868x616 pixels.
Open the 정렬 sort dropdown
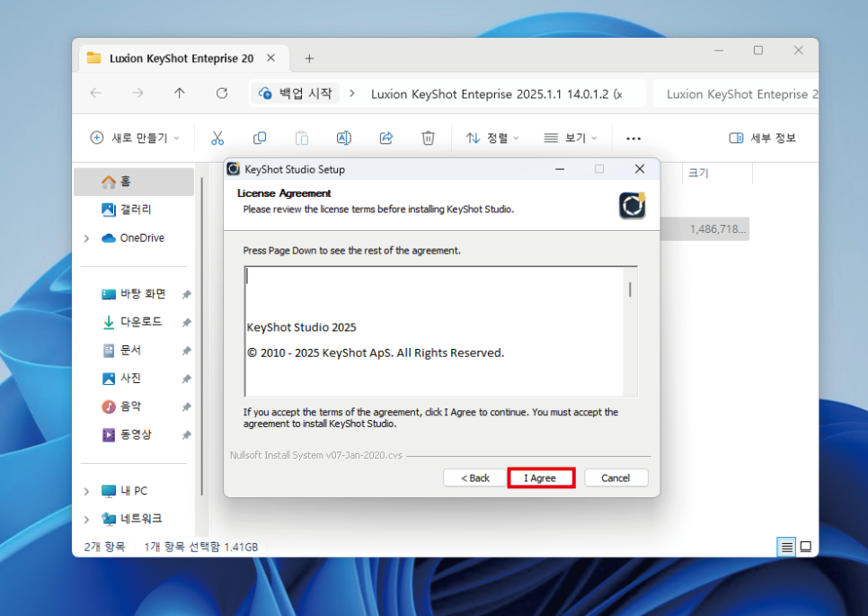click(492, 138)
